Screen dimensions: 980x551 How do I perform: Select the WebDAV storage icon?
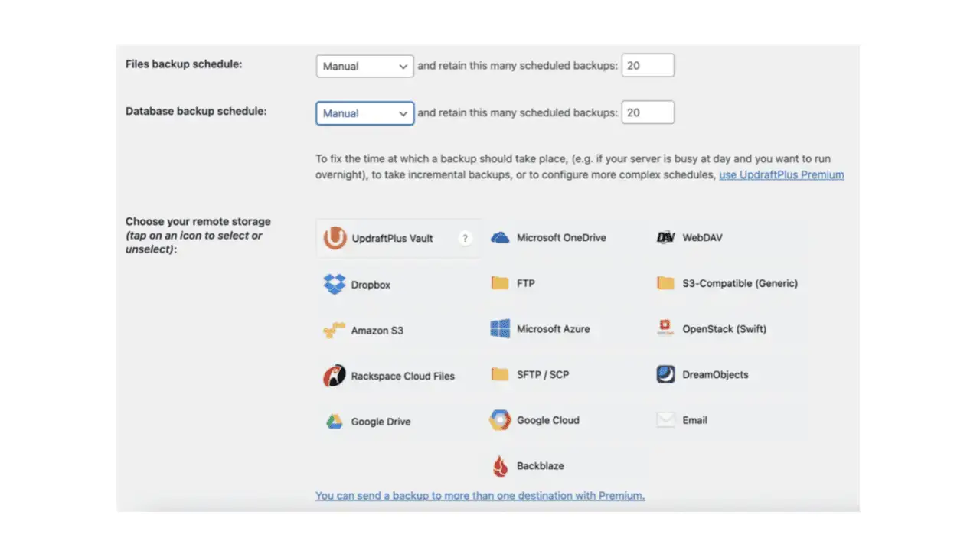tap(666, 237)
